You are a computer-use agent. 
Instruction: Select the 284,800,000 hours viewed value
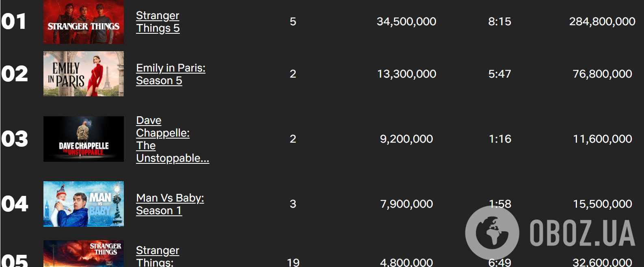(x=602, y=22)
